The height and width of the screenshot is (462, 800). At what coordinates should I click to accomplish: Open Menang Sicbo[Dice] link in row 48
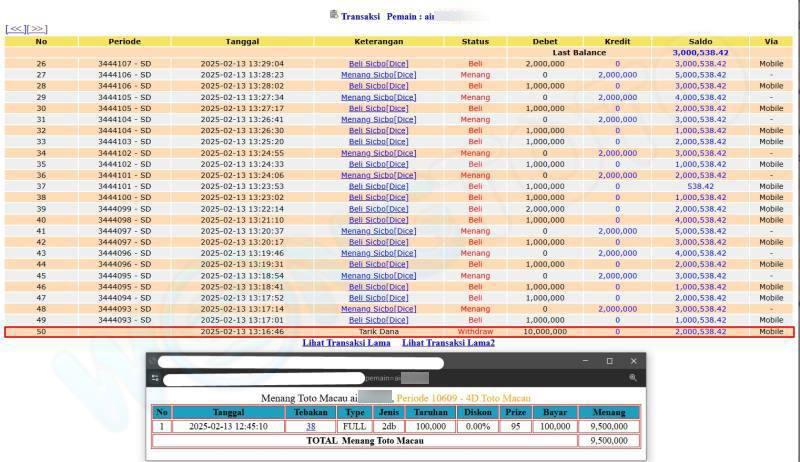[x=378, y=309]
